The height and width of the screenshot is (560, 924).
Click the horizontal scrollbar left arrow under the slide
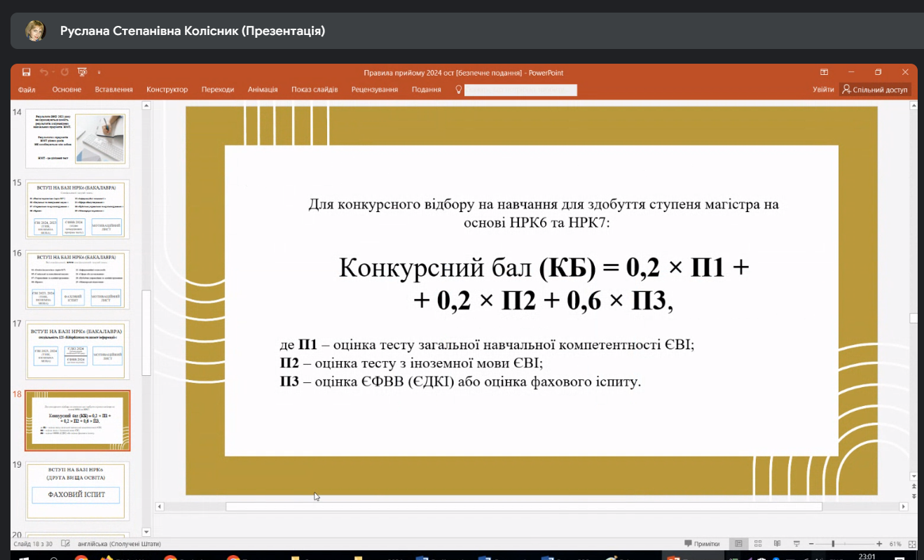pyautogui.click(x=160, y=506)
